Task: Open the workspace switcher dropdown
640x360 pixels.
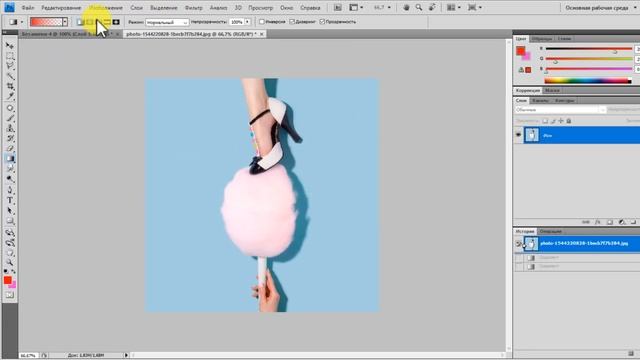Action: coord(599,8)
